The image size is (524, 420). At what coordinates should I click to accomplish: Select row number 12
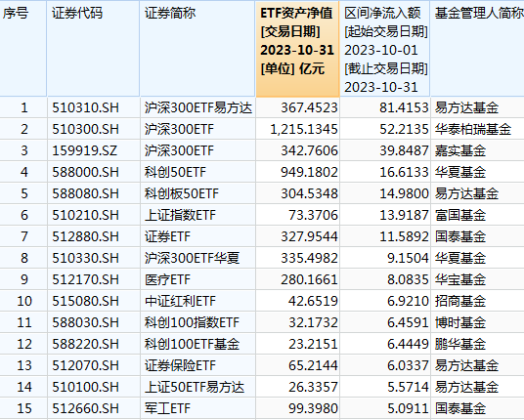24,344
